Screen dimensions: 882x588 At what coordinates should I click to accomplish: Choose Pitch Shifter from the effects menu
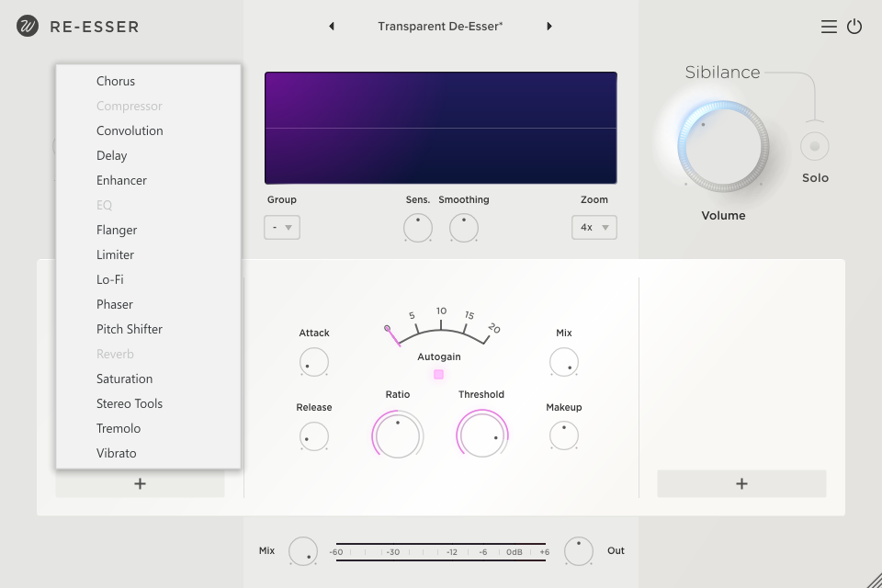pos(130,329)
